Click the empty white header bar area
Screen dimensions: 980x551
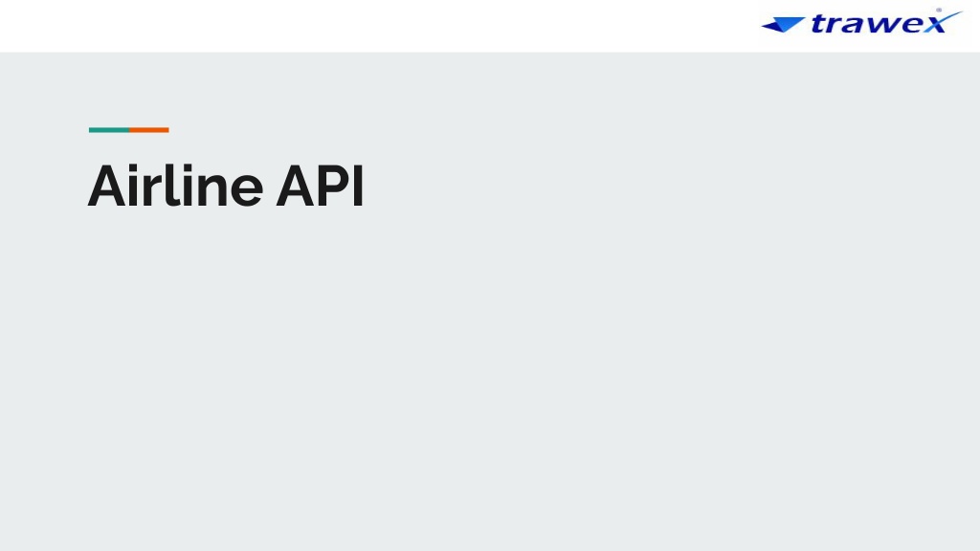click(x=375, y=26)
